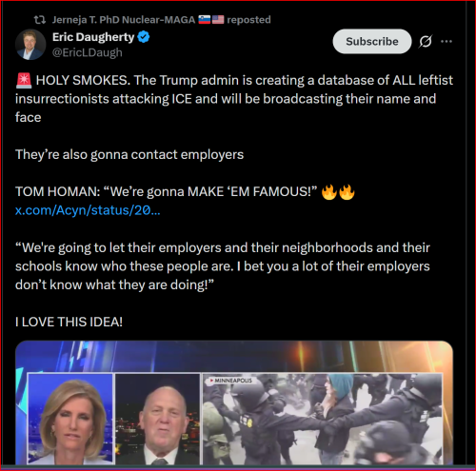Click the red siren emoji in the post
Screen dimensions: 476x471
24,80
